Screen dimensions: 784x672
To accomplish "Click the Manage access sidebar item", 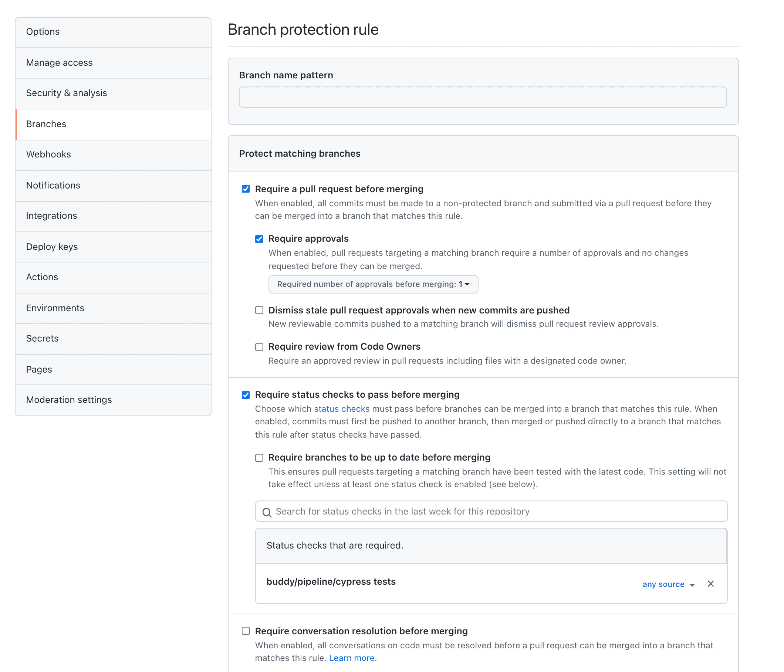I will [113, 62].
